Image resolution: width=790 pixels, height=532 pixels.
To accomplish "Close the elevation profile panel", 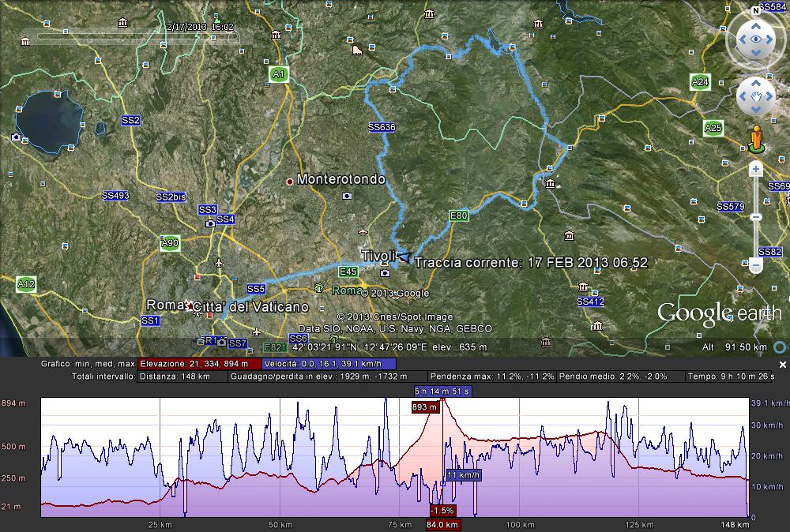I will 782,365.
